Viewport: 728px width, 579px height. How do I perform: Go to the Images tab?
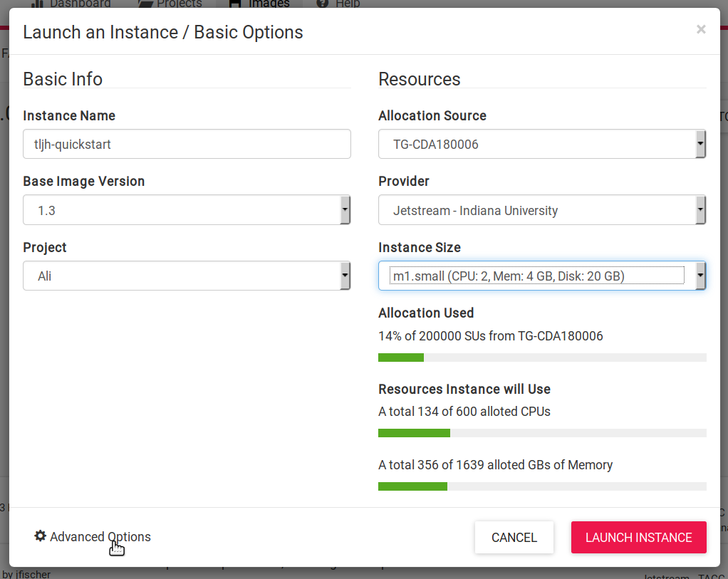click(x=269, y=4)
